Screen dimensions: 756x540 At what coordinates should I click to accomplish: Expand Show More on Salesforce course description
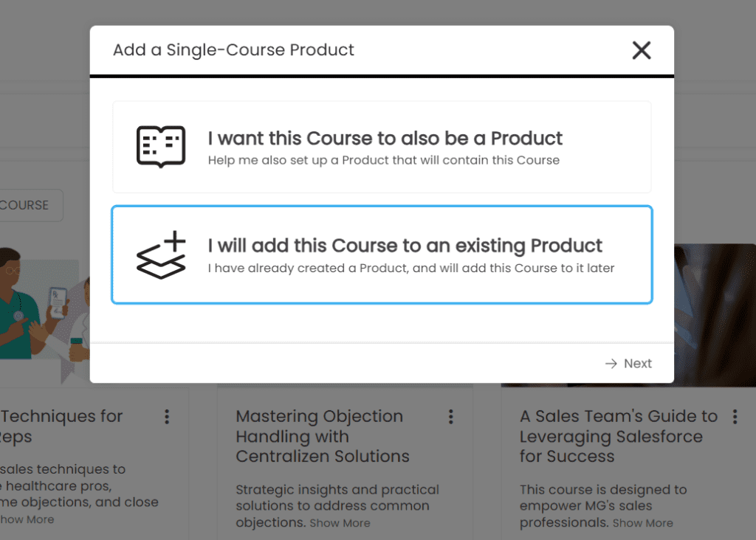(x=642, y=523)
